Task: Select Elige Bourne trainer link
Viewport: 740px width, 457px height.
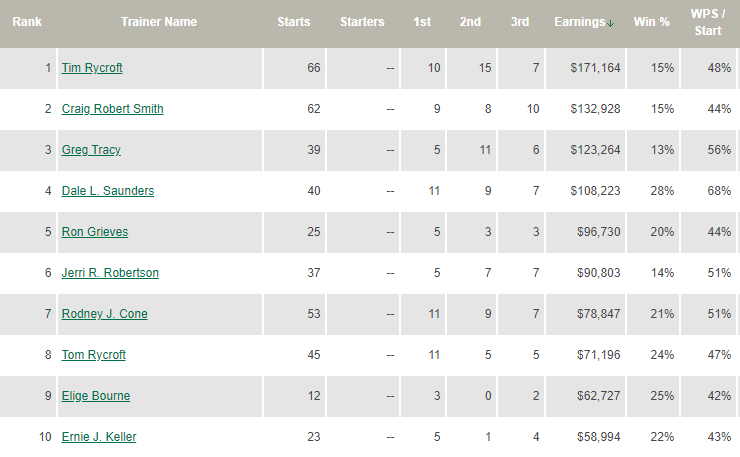Action: [96, 396]
